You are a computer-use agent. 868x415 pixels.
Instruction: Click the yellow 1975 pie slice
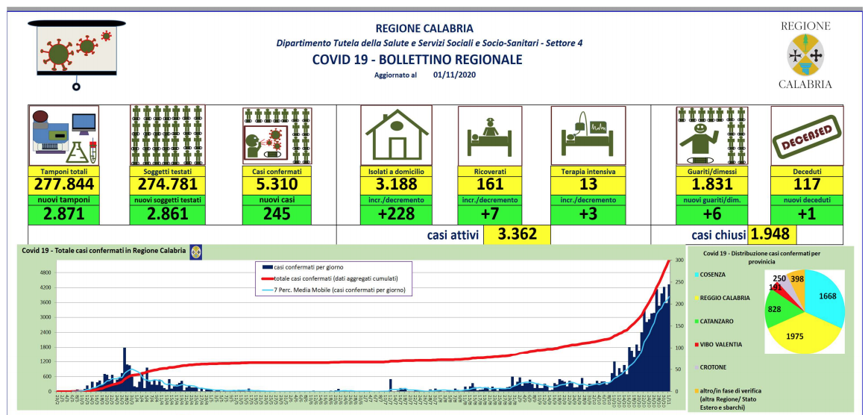coord(796,334)
